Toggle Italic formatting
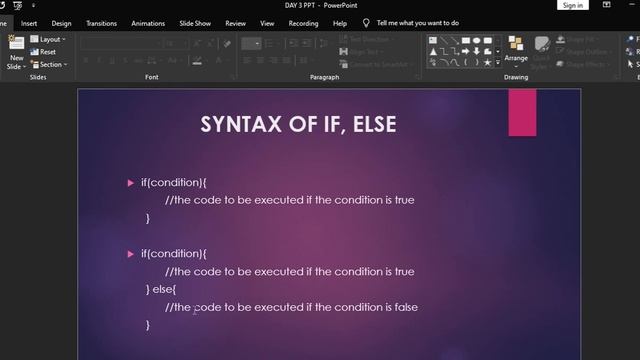640x360 pixels. tap(99, 60)
